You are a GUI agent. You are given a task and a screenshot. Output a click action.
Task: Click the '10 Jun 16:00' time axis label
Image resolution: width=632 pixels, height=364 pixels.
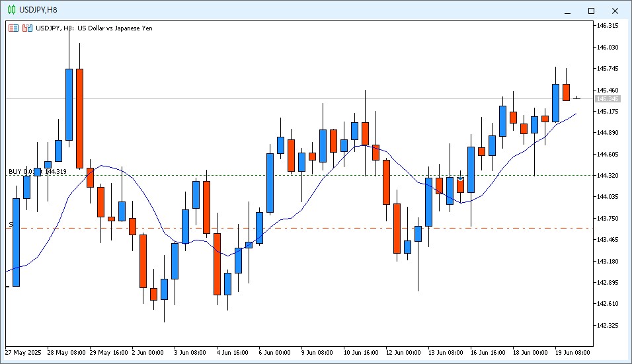tap(361, 353)
